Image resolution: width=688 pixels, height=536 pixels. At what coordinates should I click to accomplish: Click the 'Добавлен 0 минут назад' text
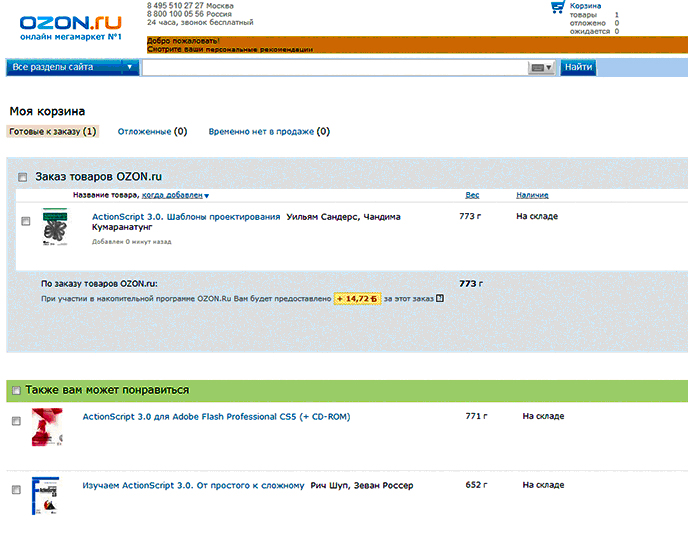[x=132, y=242]
